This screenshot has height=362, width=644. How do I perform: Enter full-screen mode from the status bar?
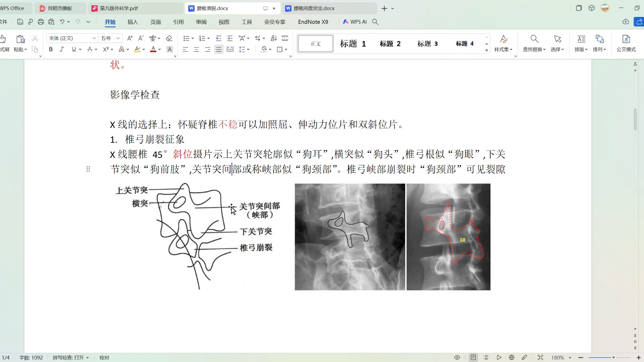pyautogui.click(x=541, y=357)
